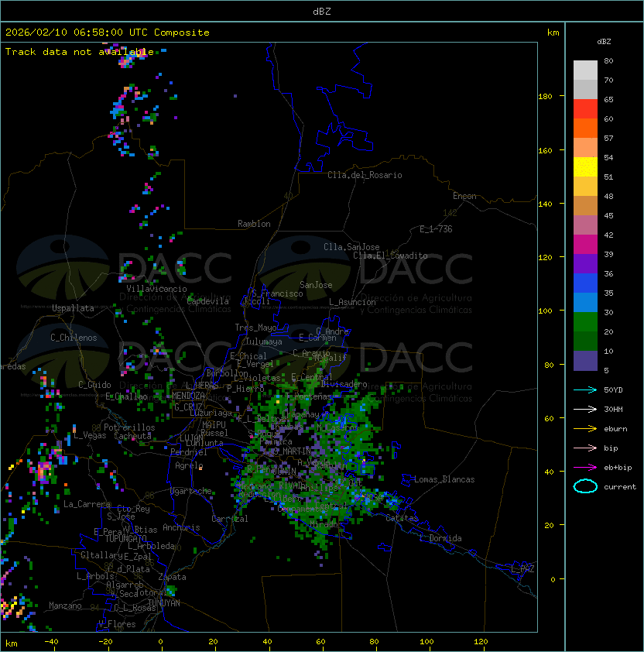This screenshot has height=652, width=644.
Task: Click the SanJose map label
Action: click(316, 285)
